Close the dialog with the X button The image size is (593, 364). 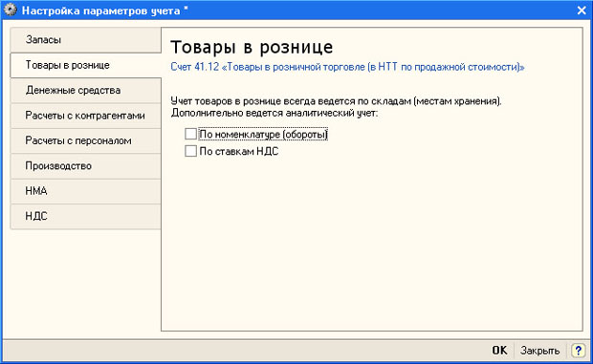tap(582, 11)
